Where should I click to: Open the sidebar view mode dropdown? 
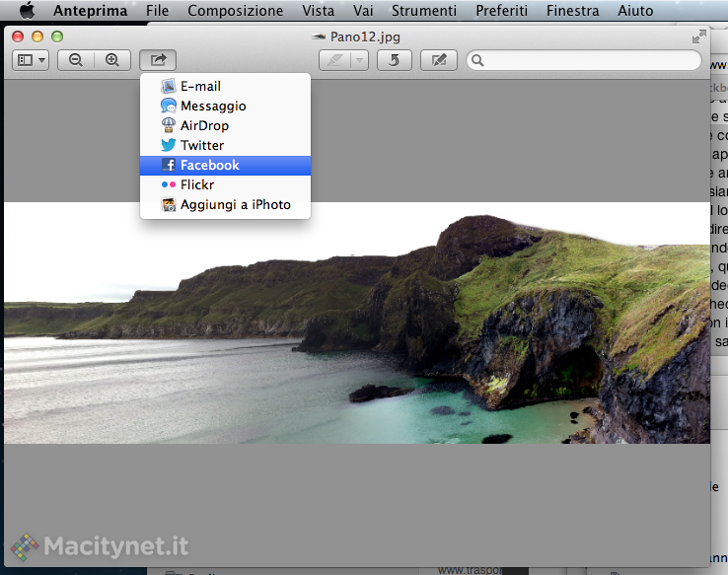point(31,60)
